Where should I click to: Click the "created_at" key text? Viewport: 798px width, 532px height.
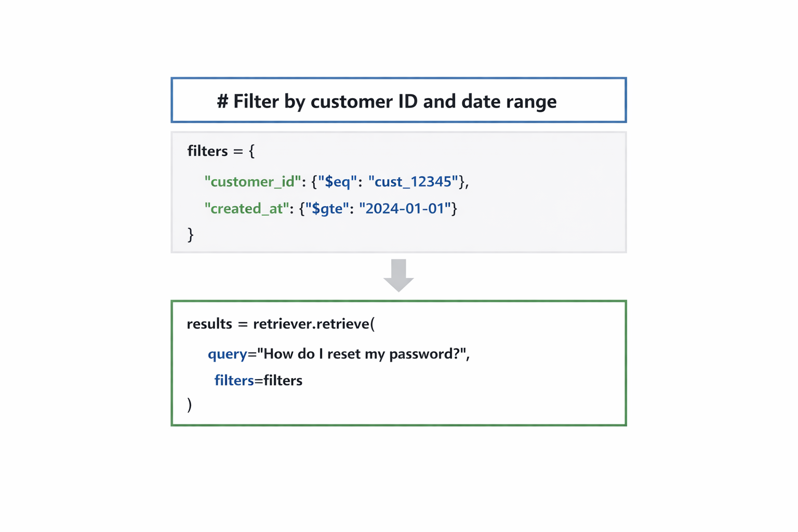(x=247, y=208)
